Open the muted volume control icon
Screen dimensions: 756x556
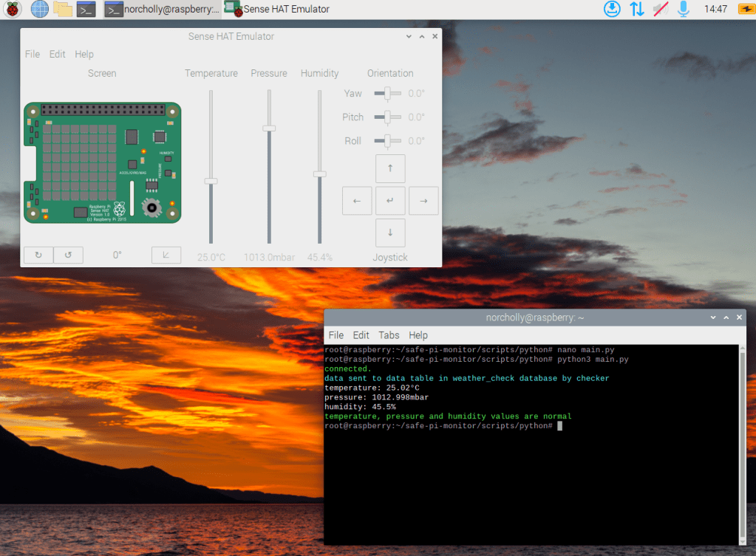(660, 10)
